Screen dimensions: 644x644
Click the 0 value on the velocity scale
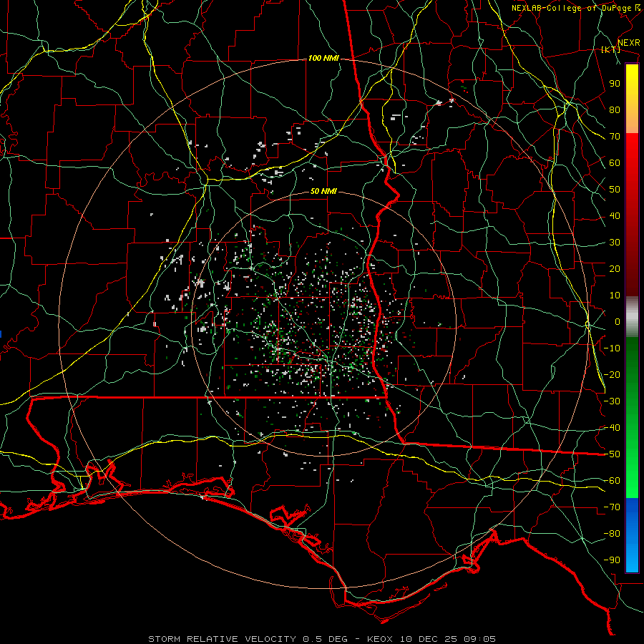coord(618,322)
